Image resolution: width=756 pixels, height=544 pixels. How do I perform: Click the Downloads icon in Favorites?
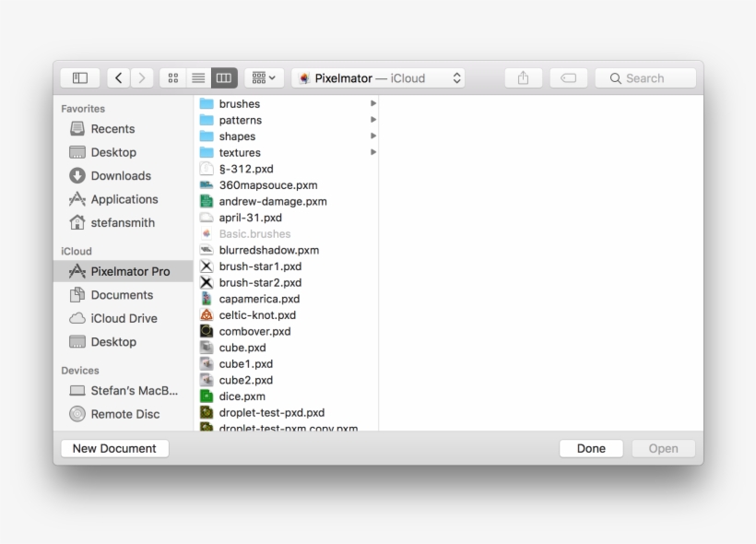pyautogui.click(x=77, y=175)
